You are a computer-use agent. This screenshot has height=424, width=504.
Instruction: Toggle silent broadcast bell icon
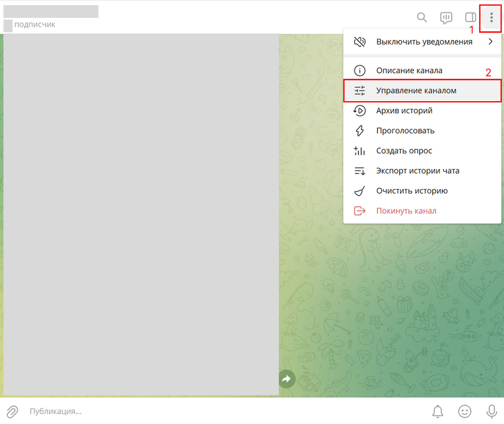click(438, 411)
